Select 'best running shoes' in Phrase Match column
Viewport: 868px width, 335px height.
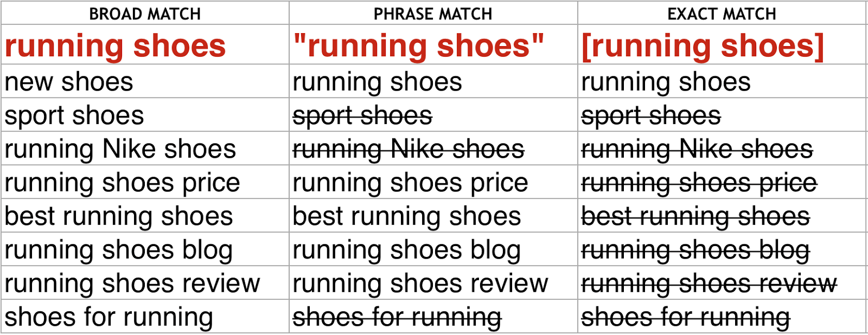[407, 216]
